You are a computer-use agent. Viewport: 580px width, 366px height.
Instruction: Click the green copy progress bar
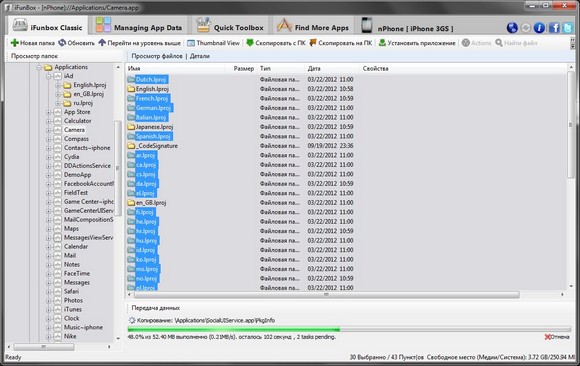tap(349, 329)
